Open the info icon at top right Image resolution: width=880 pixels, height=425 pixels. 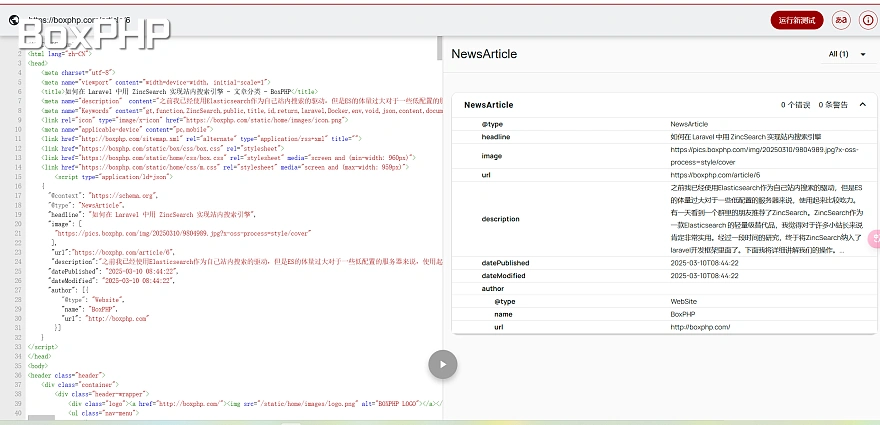tap(867, 20)
